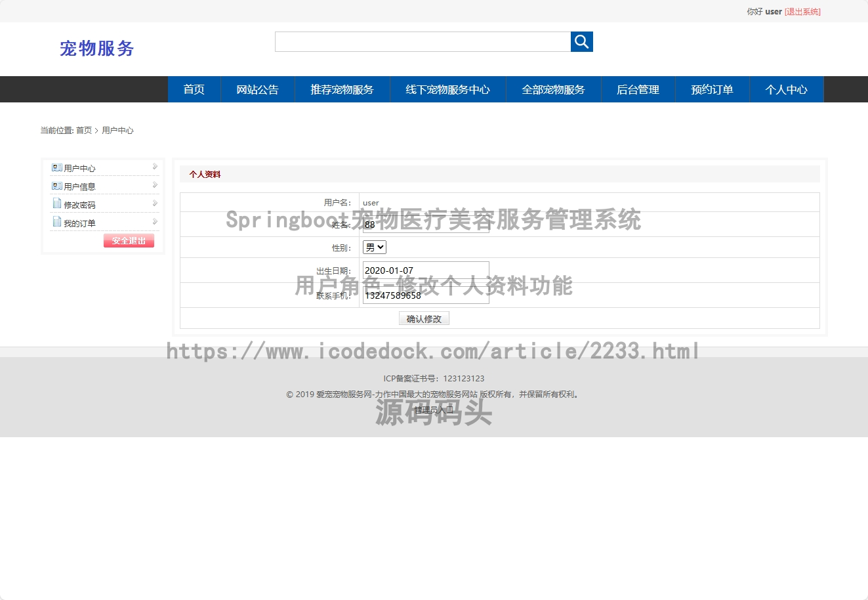Click the search magnifier button
Screen dimensions: 868x600
coord(581,41)
